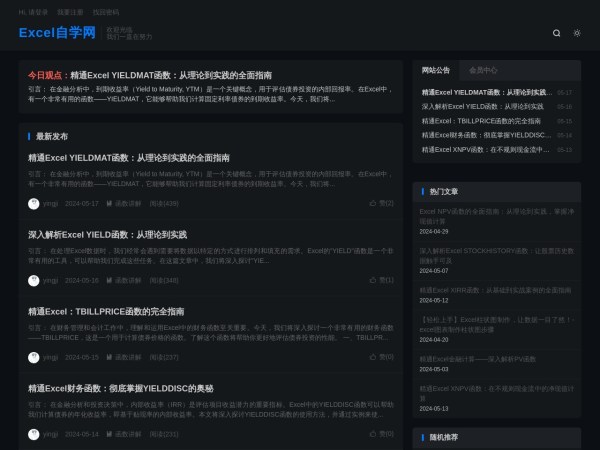Click author avatar on YIELDMAT article

34,203
